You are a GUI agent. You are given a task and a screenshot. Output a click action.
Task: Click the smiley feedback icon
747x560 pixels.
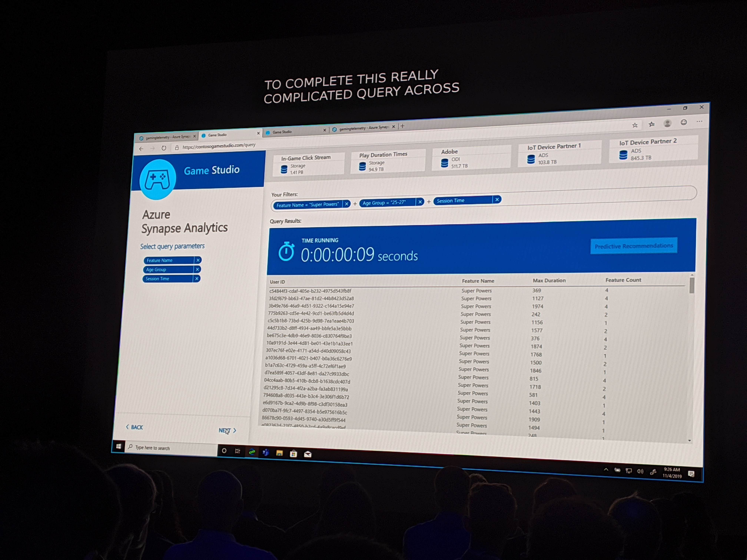[x=684, y=122]
